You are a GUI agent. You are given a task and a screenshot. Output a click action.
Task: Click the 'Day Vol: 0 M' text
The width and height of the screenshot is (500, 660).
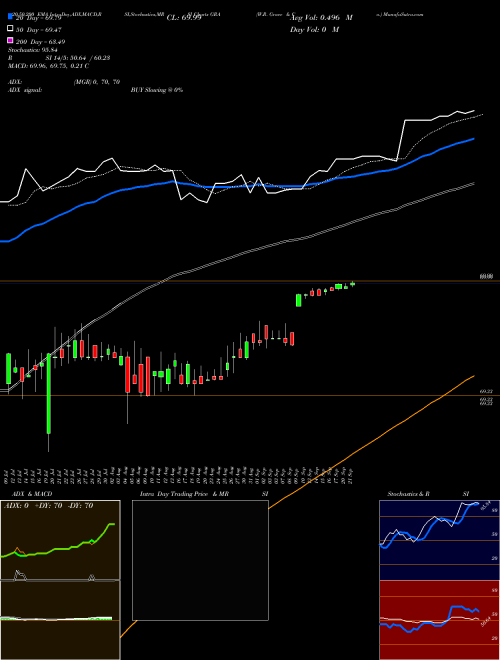pos(314,29)
